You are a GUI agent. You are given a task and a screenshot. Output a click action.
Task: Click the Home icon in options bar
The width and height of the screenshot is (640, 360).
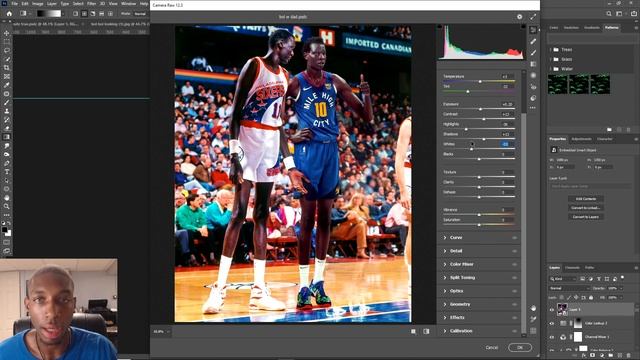click(x=9, y=13)
